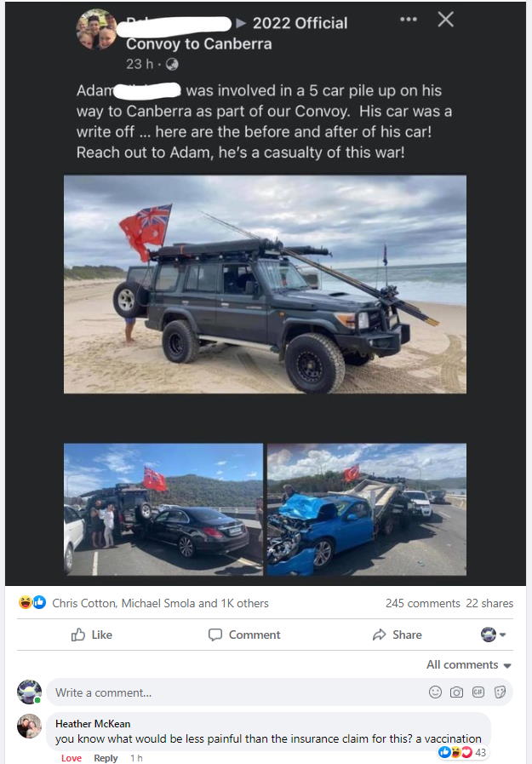The height and width of the screenshot is (764, 532).
Task: Open the crashed blue car photo
Action: 367,509
